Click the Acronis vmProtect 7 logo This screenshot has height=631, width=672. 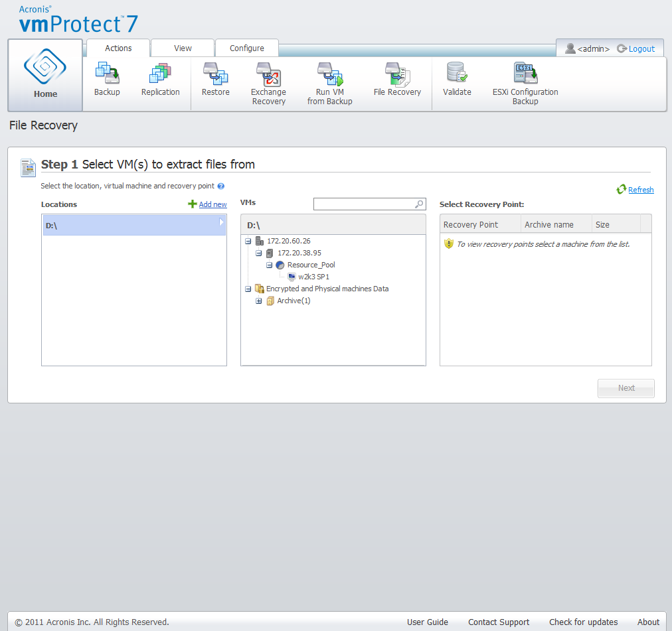coord(78,20)
